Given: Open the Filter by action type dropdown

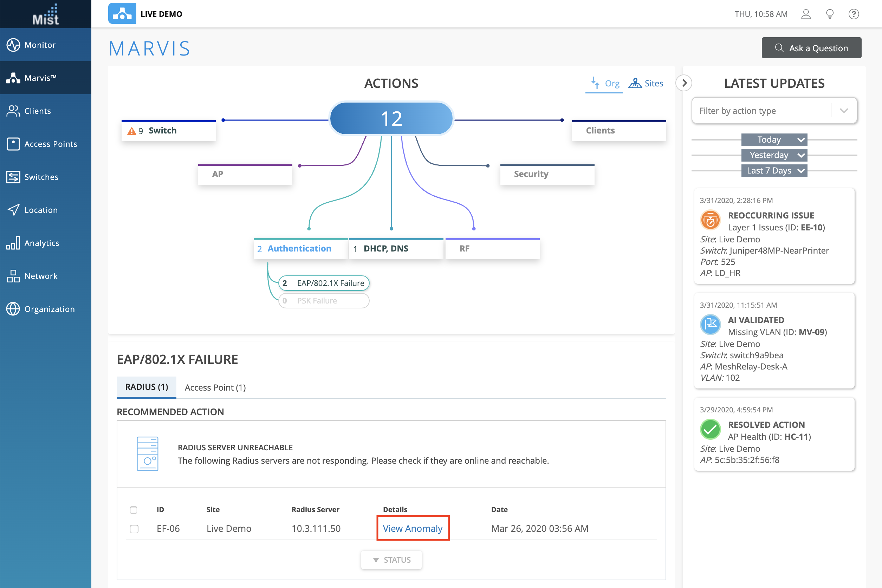Looking at the screenshot, I should click(774, 111).
